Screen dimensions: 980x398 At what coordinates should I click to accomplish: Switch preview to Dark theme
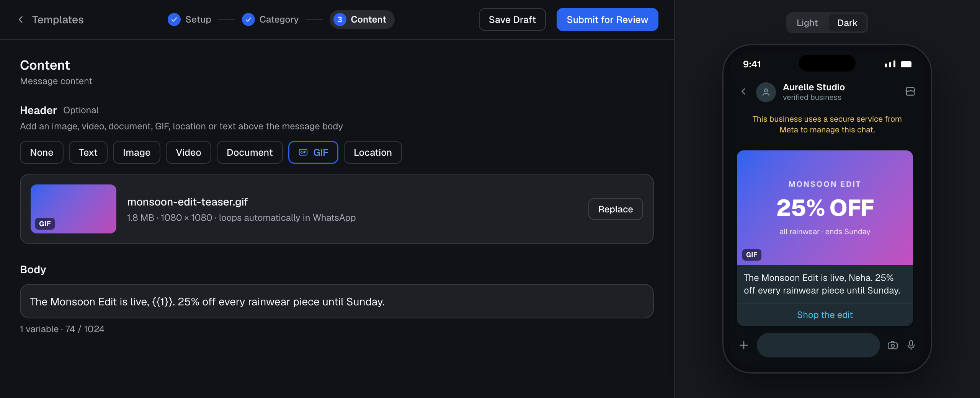tap(847, 23)
